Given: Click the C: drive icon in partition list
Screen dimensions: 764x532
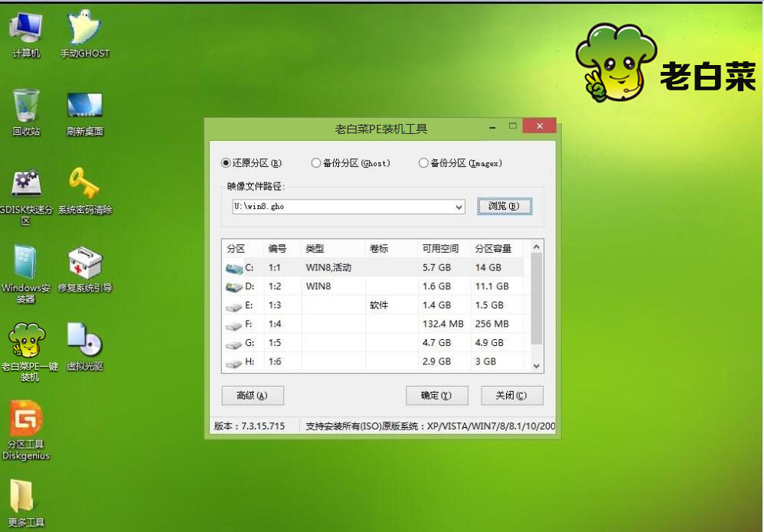Looking at the screenshot, I should click(x=234, y=268).
